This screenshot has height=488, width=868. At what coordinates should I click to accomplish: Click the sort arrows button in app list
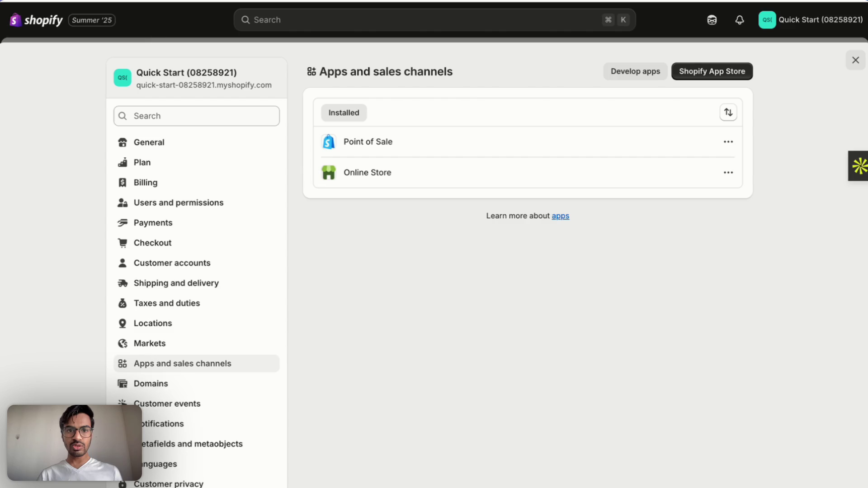click(x=728, y=113)
